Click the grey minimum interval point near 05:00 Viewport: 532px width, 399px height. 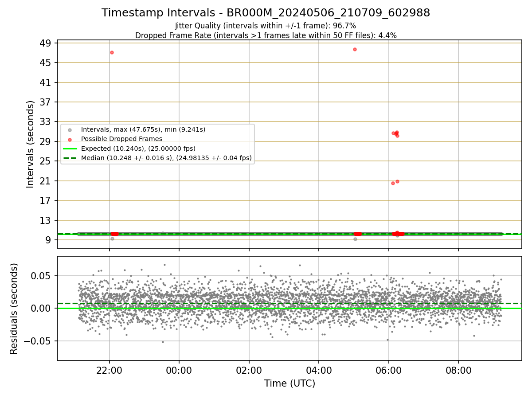click(x=355, y=239)
